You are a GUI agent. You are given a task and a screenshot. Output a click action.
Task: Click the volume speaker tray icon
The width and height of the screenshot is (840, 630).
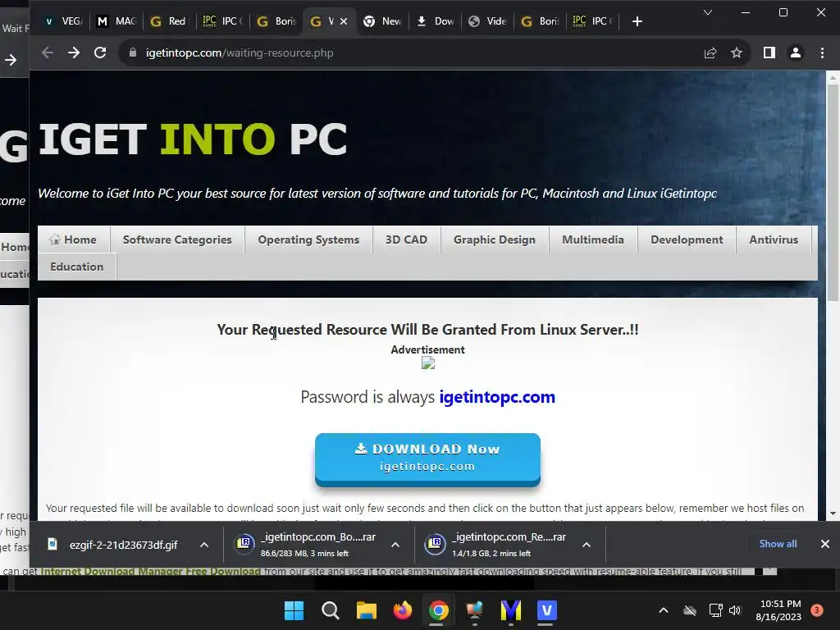pos(735,610)
